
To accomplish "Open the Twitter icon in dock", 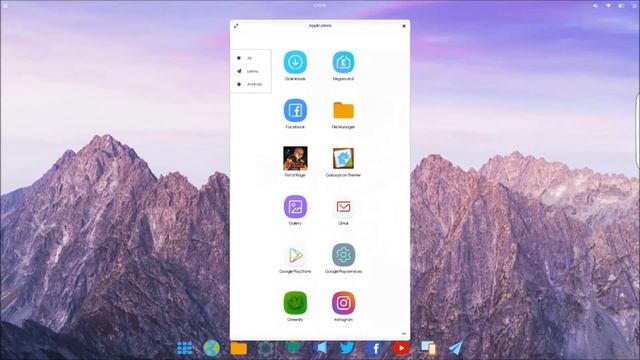I will tap(347, 348).
